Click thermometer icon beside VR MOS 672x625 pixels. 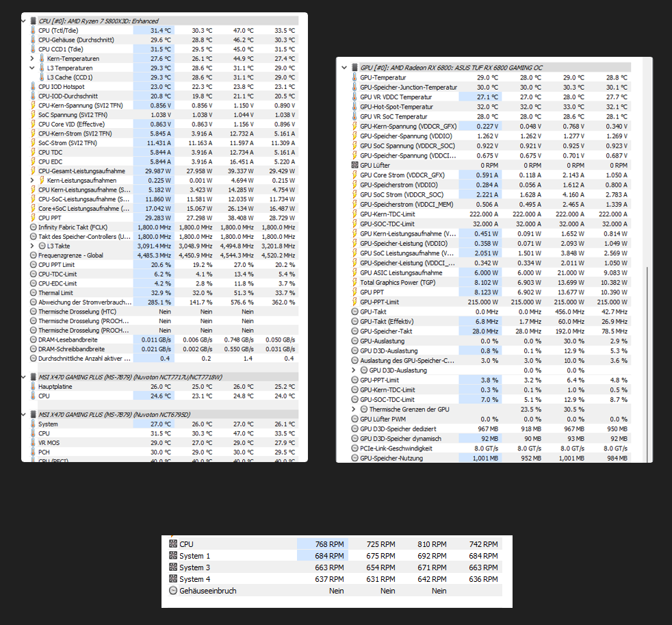pos(33,443)
